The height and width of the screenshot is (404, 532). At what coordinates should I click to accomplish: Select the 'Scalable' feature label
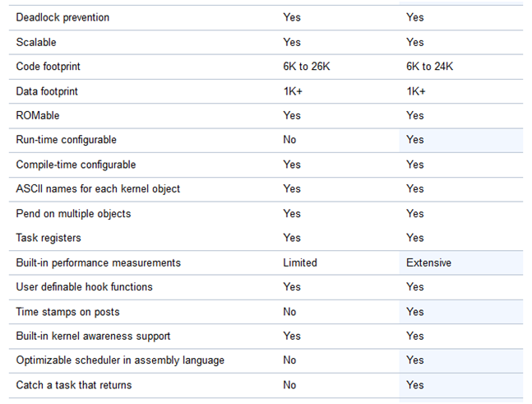36,42
